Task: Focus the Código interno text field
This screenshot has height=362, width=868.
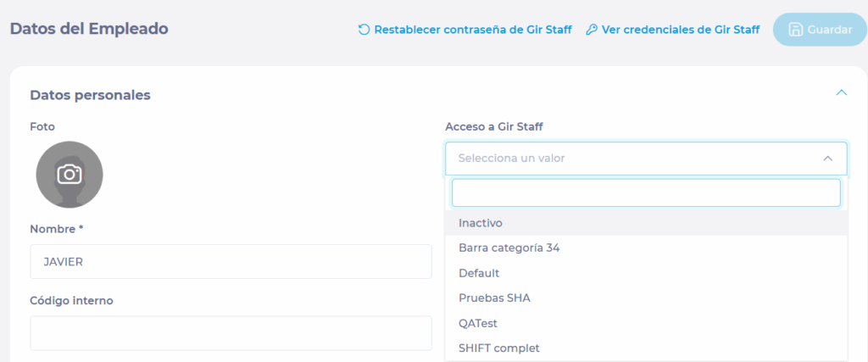Action: click(231, 333)
